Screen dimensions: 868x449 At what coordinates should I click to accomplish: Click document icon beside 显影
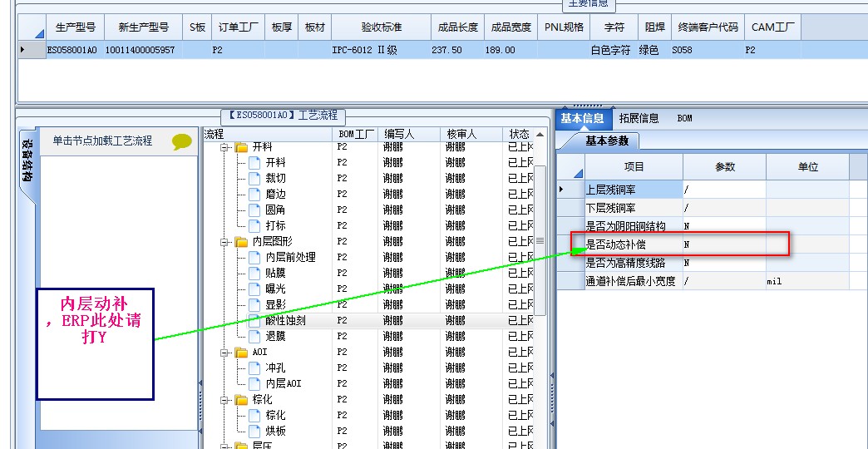coord(254,304)
